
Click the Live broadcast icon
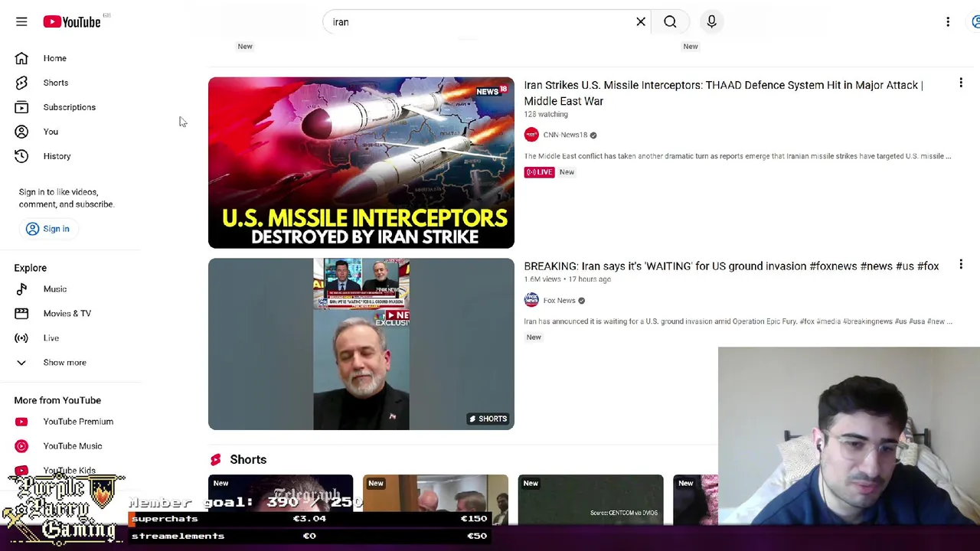point(21,338)
